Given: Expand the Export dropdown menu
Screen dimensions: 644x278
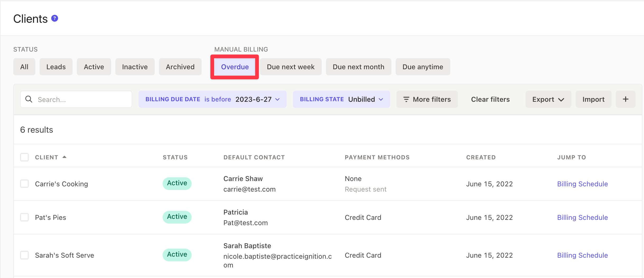Looking at the screenshot, I should 548,99.
